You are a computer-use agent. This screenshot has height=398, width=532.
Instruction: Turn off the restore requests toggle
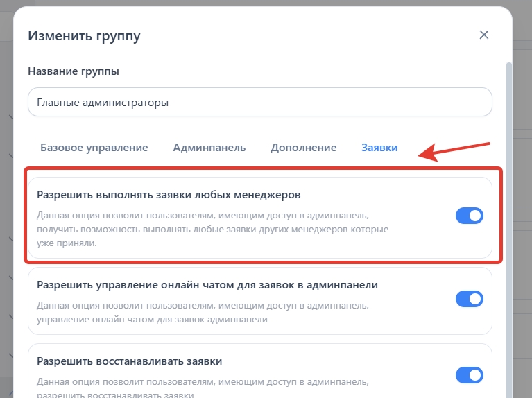469,375
